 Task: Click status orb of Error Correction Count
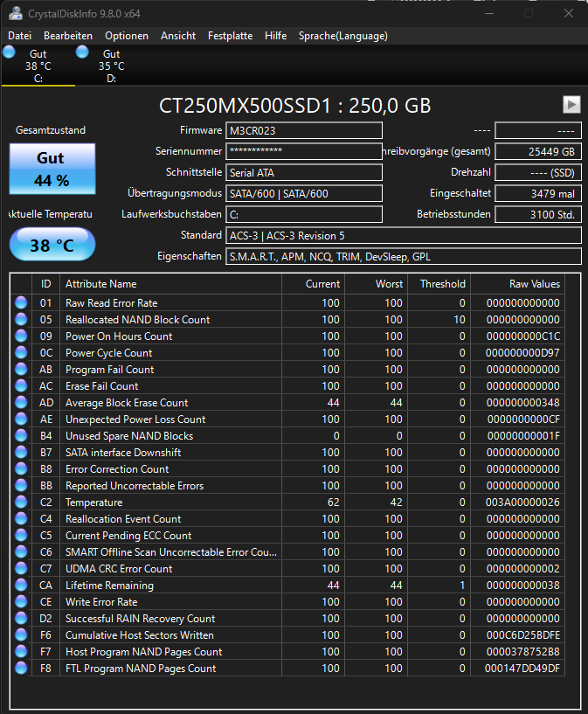coord(21,469)
